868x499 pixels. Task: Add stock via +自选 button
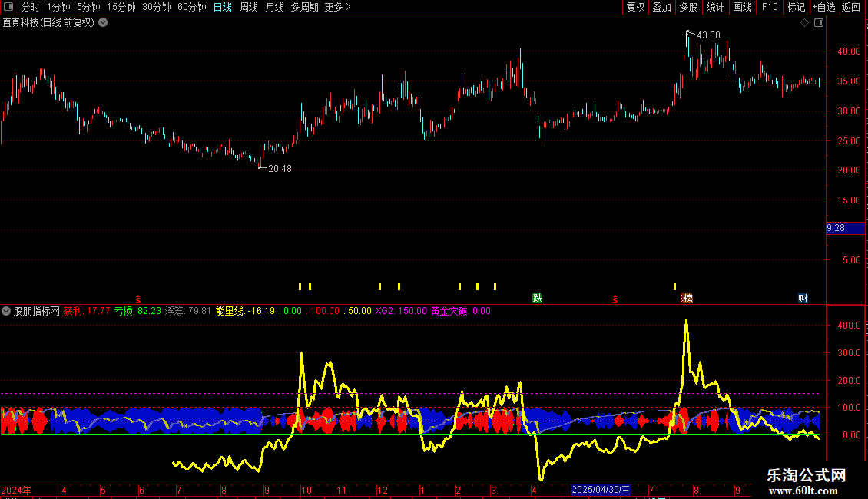coord(823,7)
